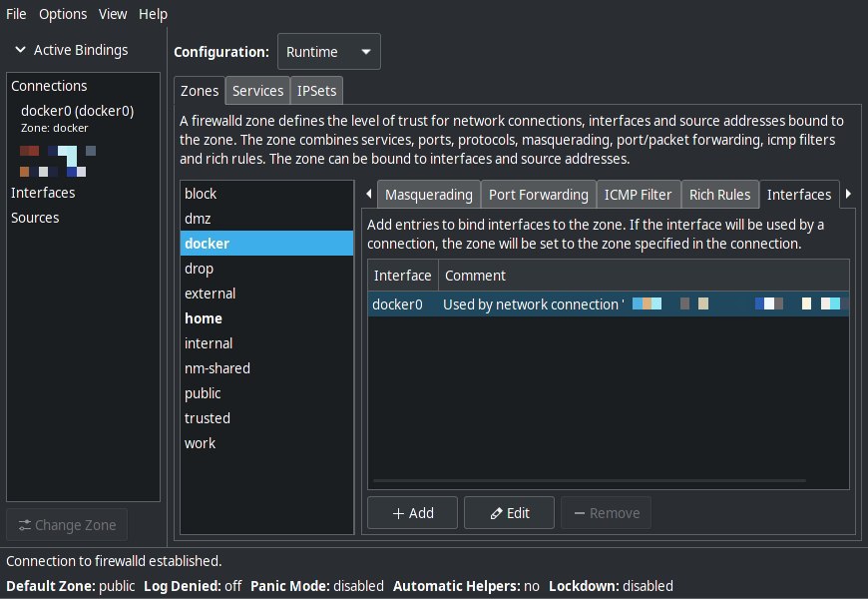Open the Port Forwarding tab

[x=538, y=195]
